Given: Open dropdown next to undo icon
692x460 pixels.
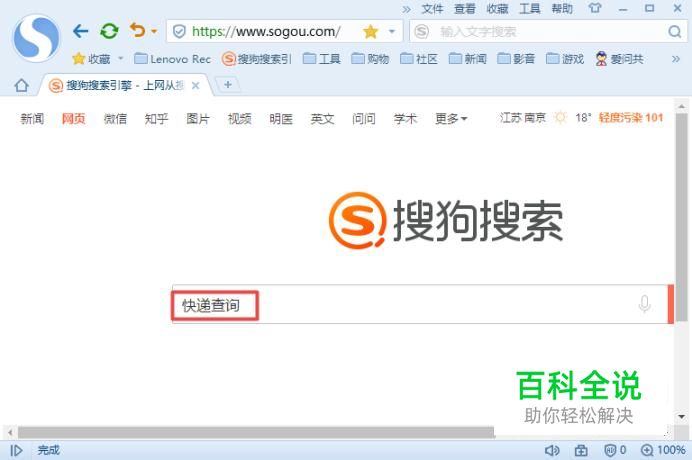Looking at the screenshot, I should [x=154, y=31].
